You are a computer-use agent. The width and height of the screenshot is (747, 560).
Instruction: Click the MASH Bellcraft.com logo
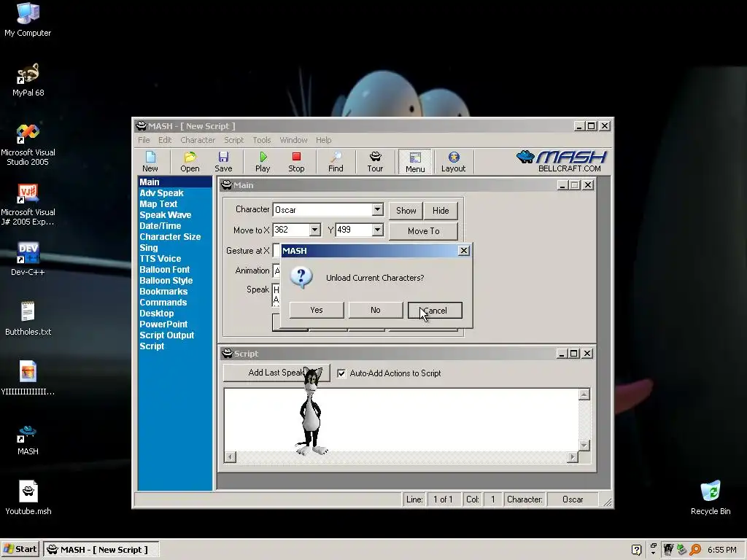[x=561, y=161]
